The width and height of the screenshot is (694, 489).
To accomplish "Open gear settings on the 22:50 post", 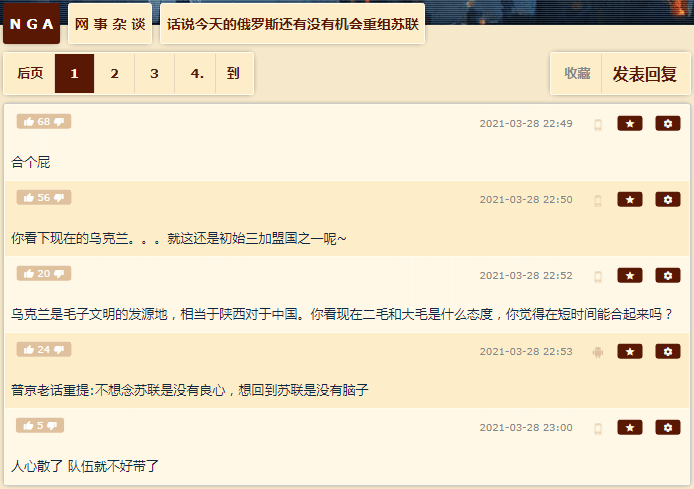I will tap(667, 200).
